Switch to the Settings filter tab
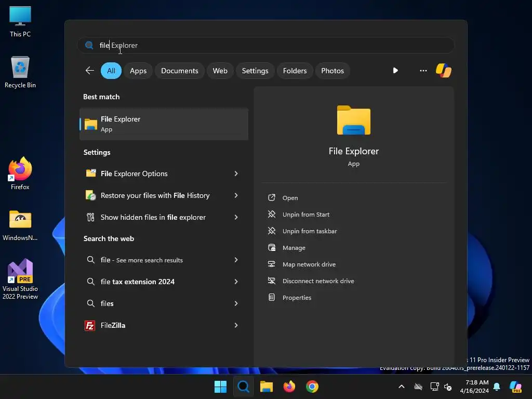 (x=255, y=71)
